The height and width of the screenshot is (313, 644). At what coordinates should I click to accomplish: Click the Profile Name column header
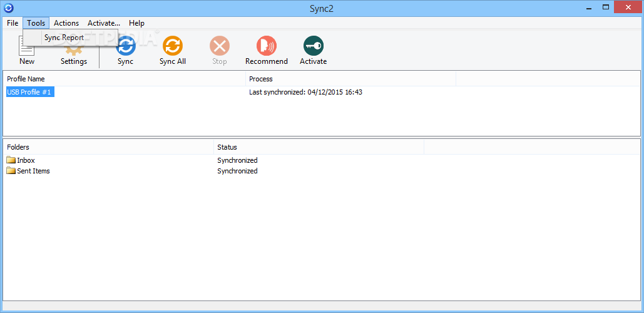click(x=124, y=79)
